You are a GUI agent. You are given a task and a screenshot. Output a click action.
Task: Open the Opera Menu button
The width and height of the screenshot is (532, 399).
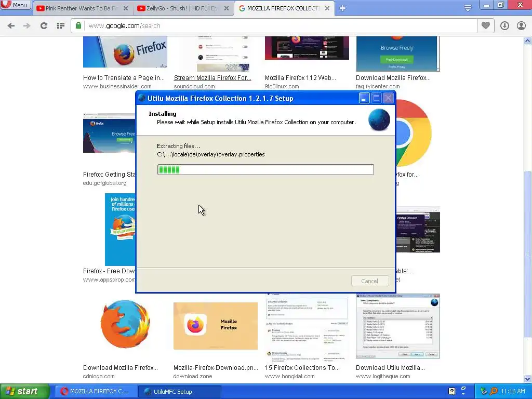(x=15, y=5)
